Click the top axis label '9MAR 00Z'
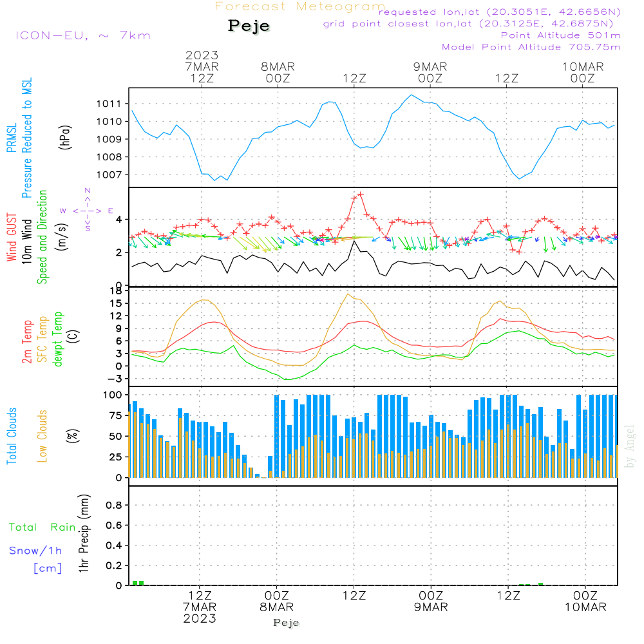The height and width of the screenshot is (644, 644). tap(430, 72)
